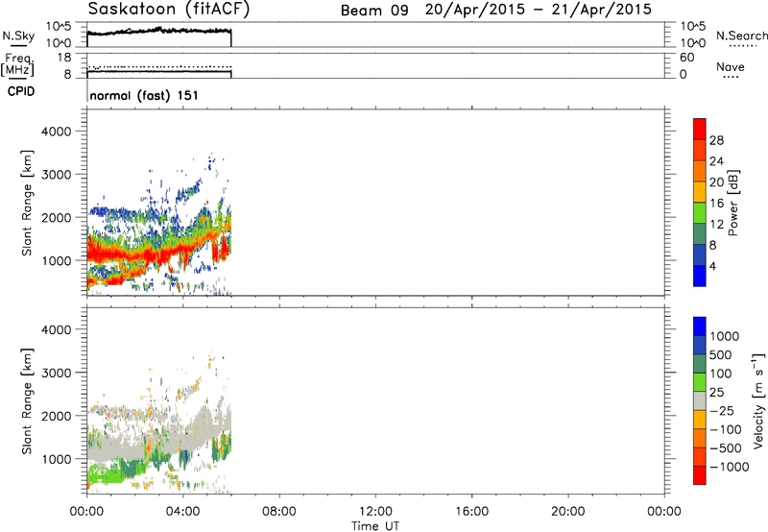
Task: Click the "500" Velocity colorbar tick label
Action: (720, 354)
